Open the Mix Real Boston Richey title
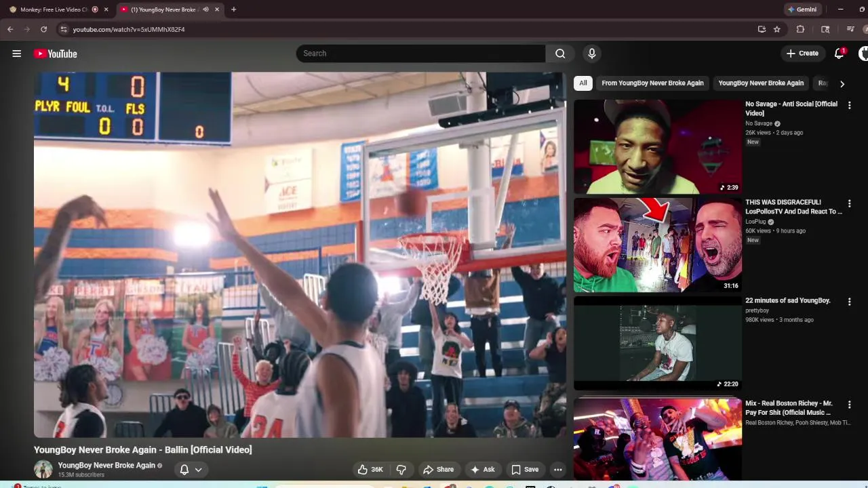Viewport: 868px width, 488px height. click(x=789, y=408)
